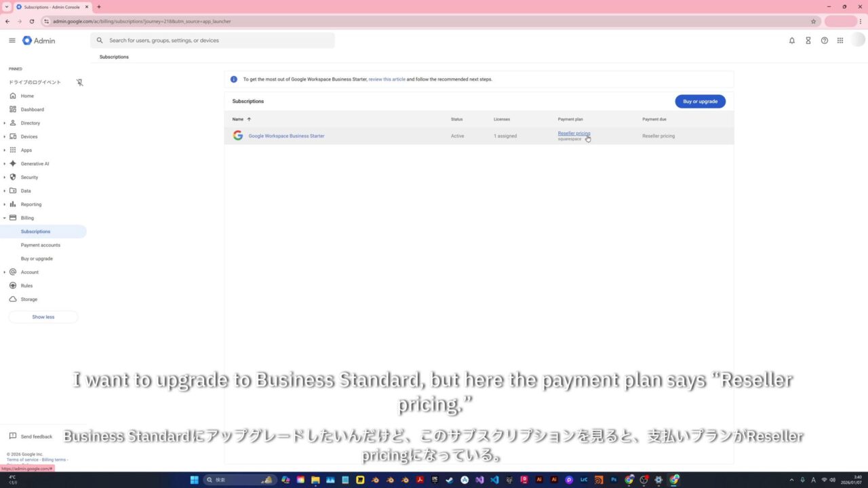The height and width of the screenshot is (488, 868).
Task: Select Buy or upgrade sidebar item
Action: pos(37,259)
